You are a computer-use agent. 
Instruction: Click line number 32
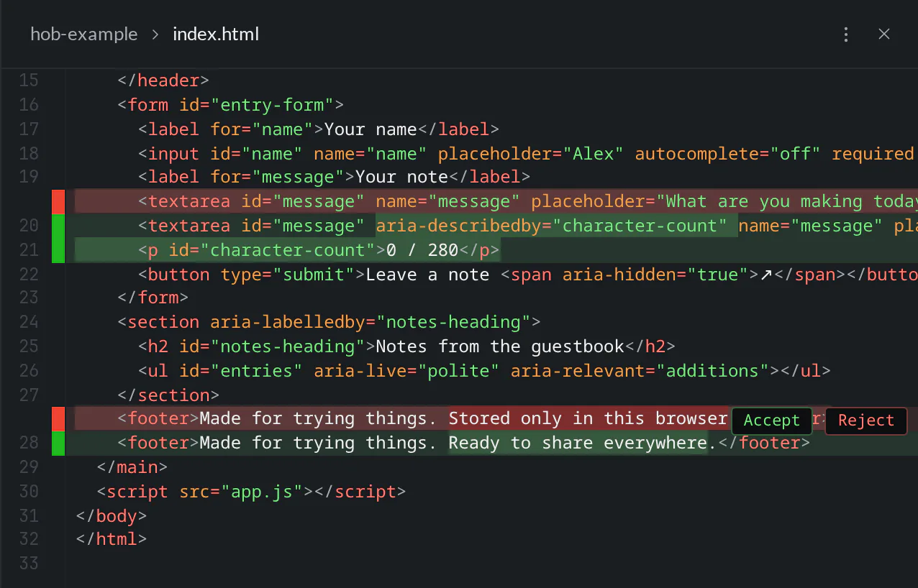point(29,539)
